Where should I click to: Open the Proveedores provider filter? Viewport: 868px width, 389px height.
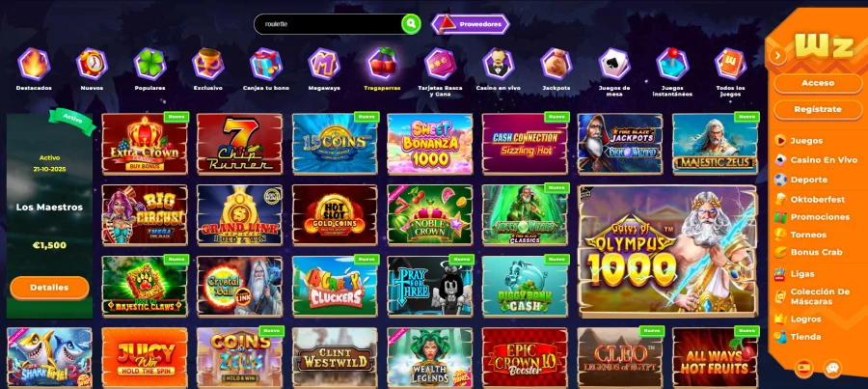470,24
